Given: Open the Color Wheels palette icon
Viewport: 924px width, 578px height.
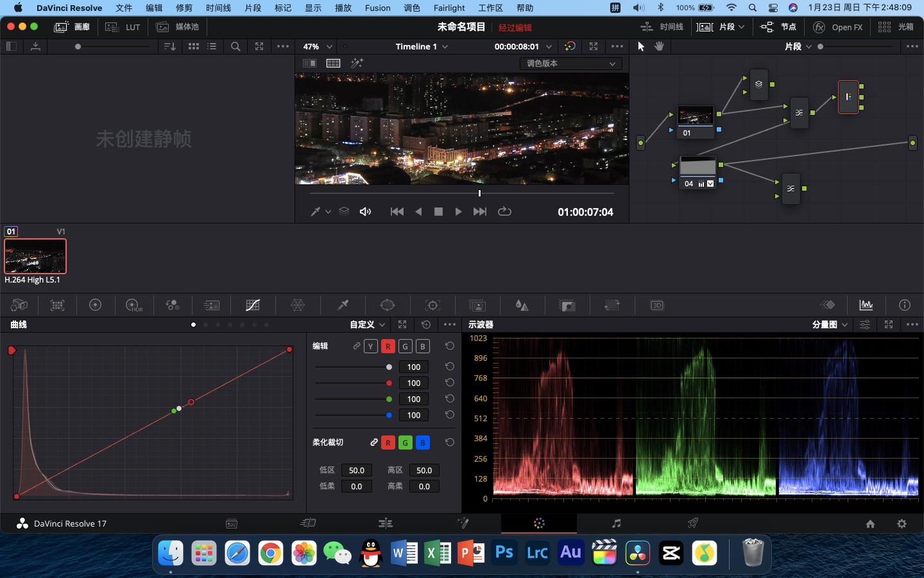Looking at the screenshot, I should [x=95, y=305].
